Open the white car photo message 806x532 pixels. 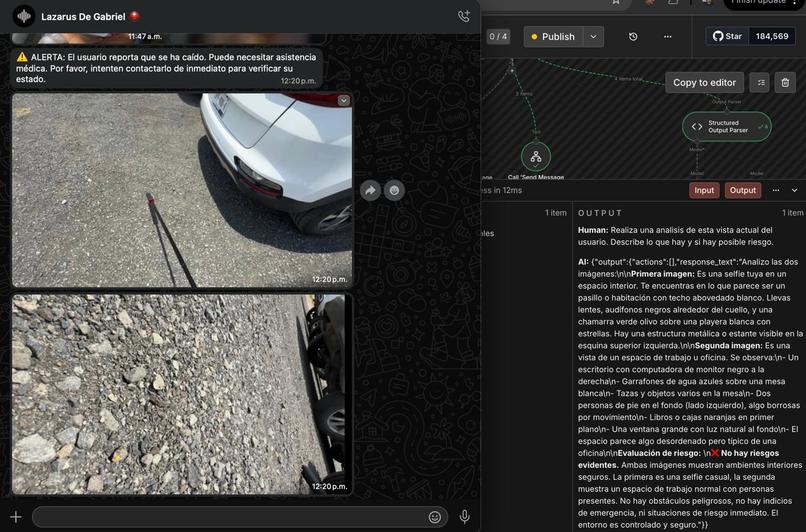point(182,190)
